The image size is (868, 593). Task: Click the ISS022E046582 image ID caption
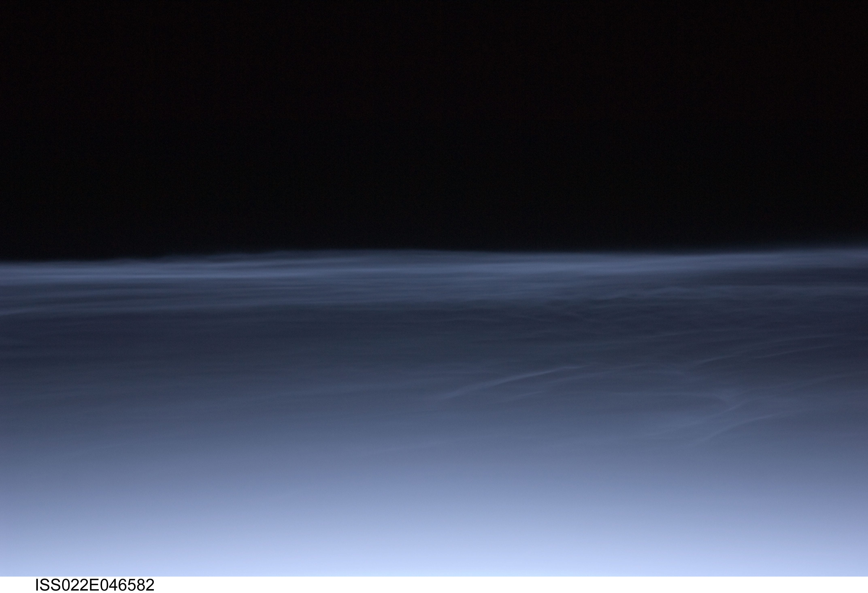tap(95, 585)
